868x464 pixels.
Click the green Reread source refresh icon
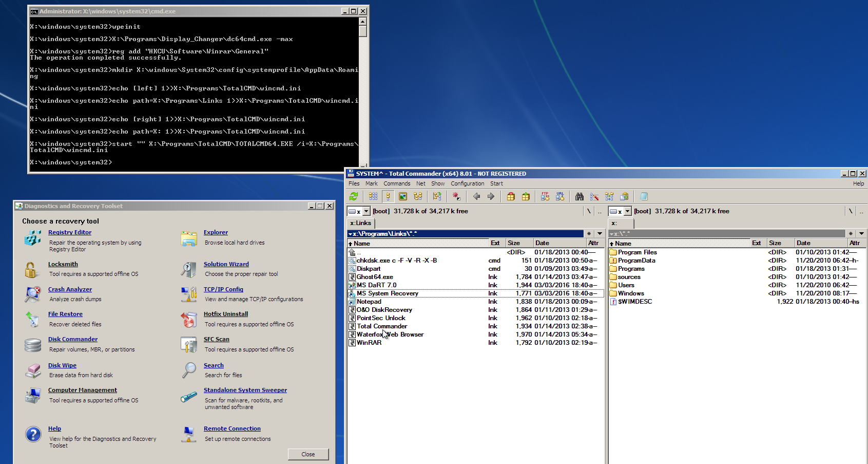pos(354,196)
